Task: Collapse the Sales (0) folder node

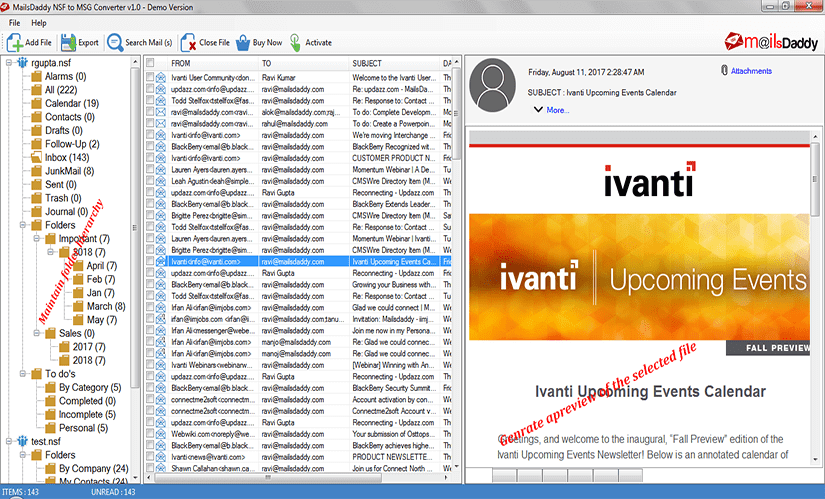Action: point(36,333)
